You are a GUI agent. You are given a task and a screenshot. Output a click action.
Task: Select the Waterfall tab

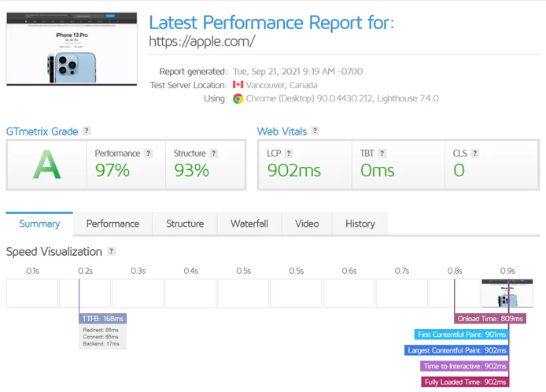[x=249, y=224]
